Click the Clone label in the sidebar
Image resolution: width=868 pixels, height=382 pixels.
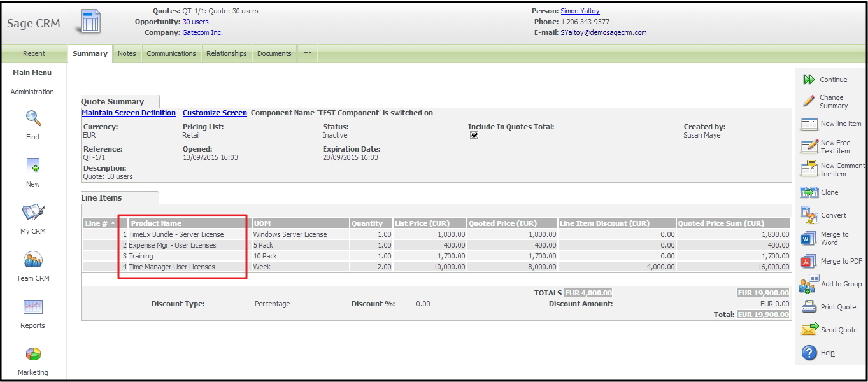(x=830, y=192)
